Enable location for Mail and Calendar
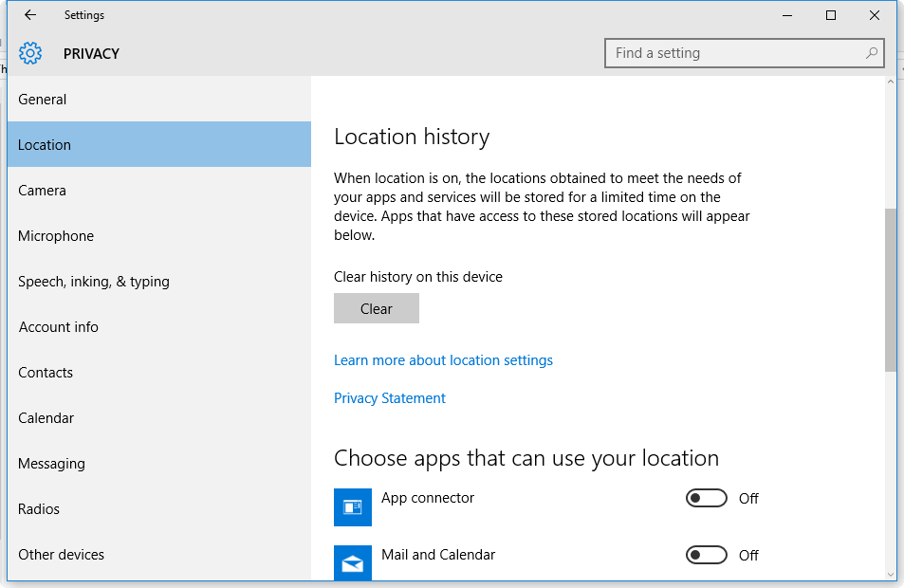Screen dimensions: 904x588 click(x=707, y=556)
